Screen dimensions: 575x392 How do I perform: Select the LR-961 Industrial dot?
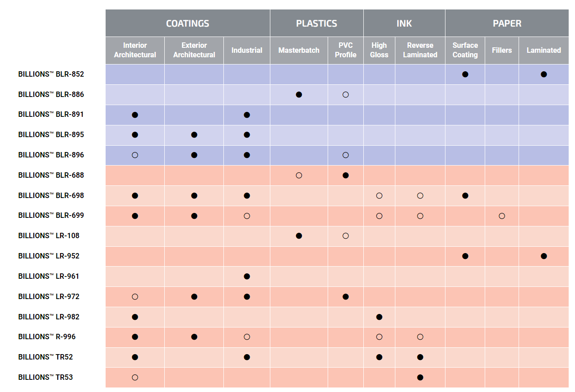click(x=247, y=277)
